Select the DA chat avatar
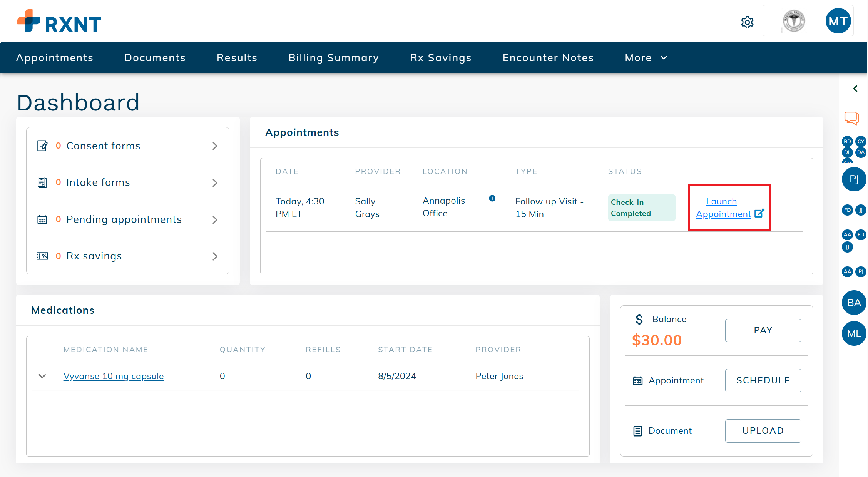Screen dimensions: 868x477 (861, 152)
